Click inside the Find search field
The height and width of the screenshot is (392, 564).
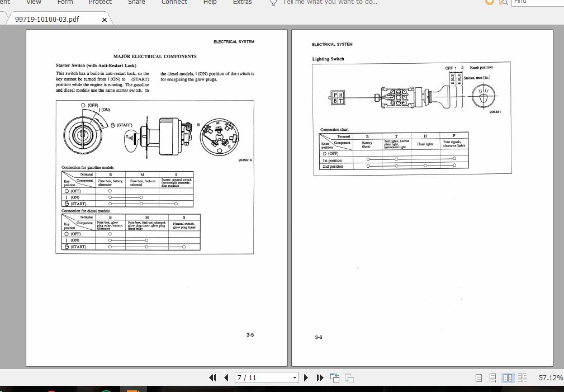point(537,2)
